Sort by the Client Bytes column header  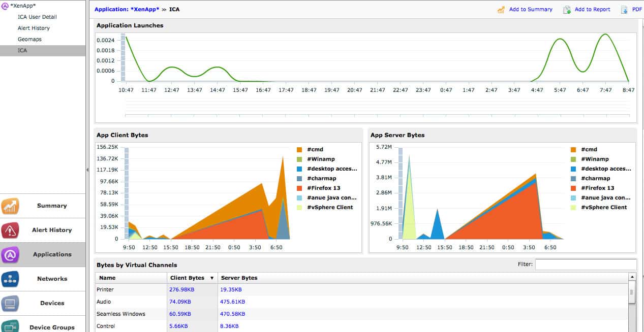point(192,278)
